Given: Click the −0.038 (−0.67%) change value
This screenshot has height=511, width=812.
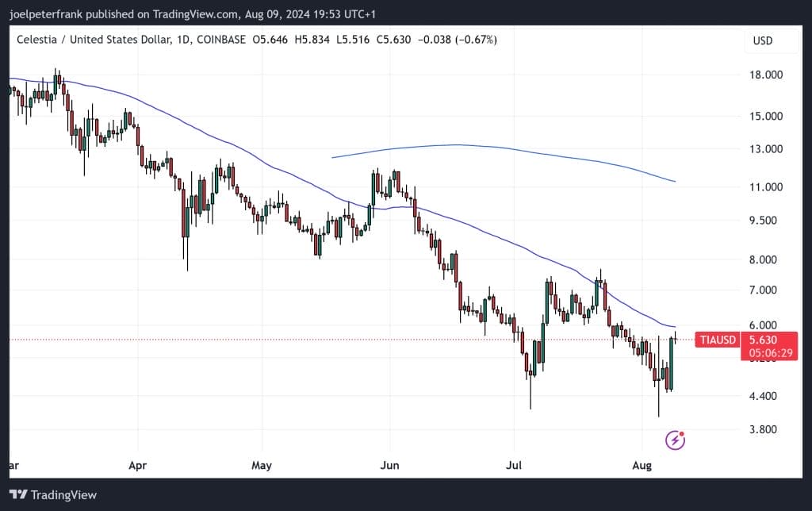Looking at the screenshot, I should pyautogui.click(x=458, y=40).
